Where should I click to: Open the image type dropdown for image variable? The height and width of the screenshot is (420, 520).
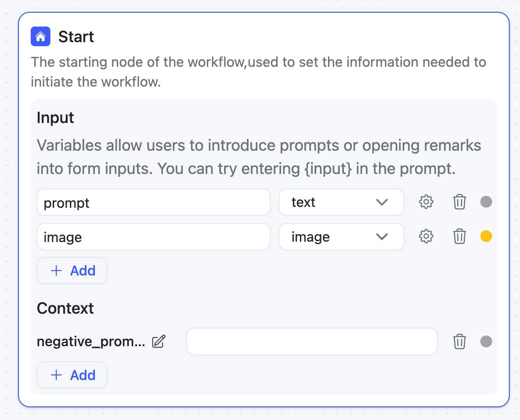341,237
